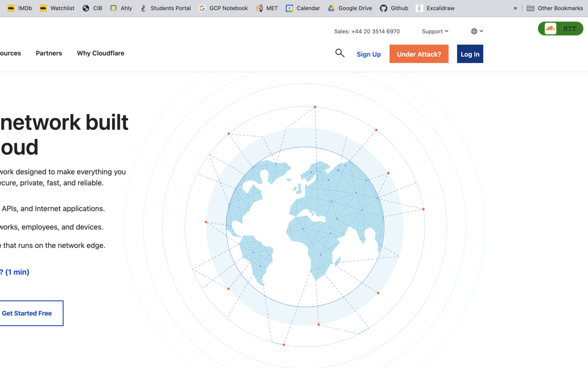Click the (1 min) video link
The height and width of the screenshot is (368, 588).
[x=15, y=272]
